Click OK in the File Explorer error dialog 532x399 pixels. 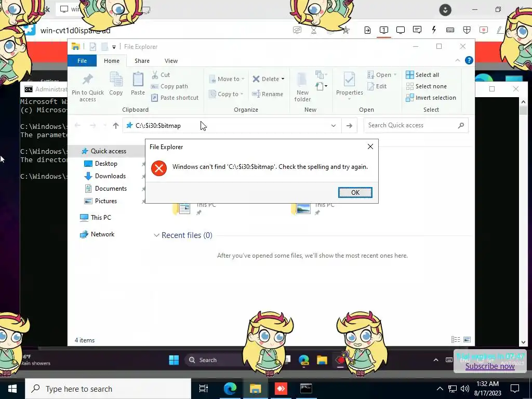[355, 192]
